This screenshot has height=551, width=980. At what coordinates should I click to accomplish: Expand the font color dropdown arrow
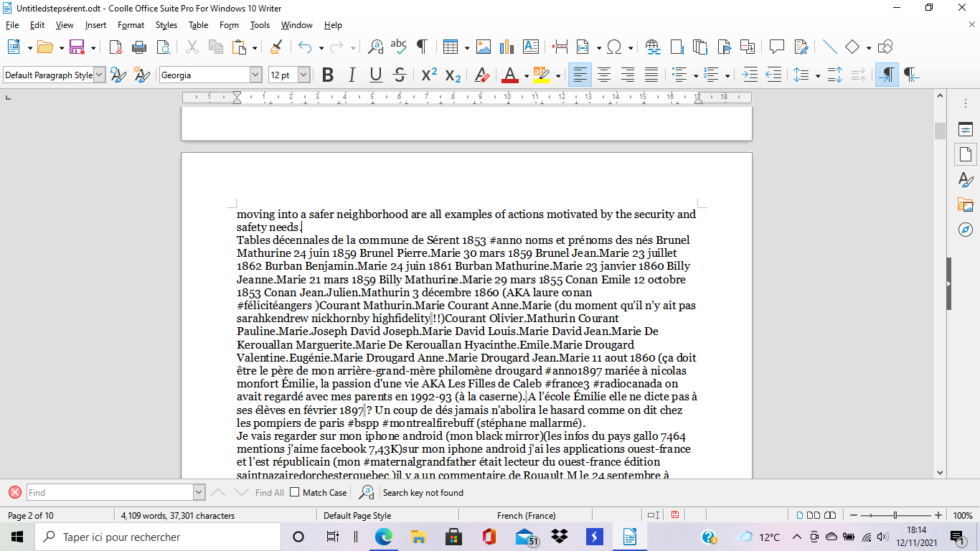[527, 75]
